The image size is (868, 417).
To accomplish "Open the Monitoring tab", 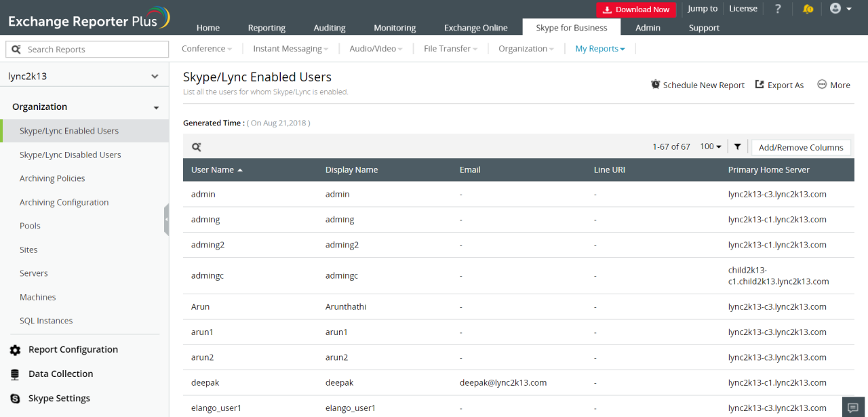I will 395,28.
